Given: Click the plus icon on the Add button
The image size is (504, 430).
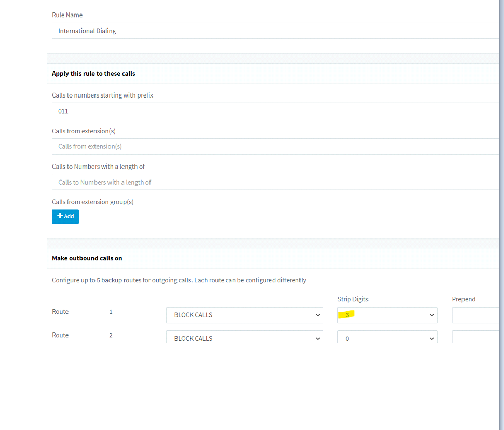Looking at the screenshot, I should point(59,216).
